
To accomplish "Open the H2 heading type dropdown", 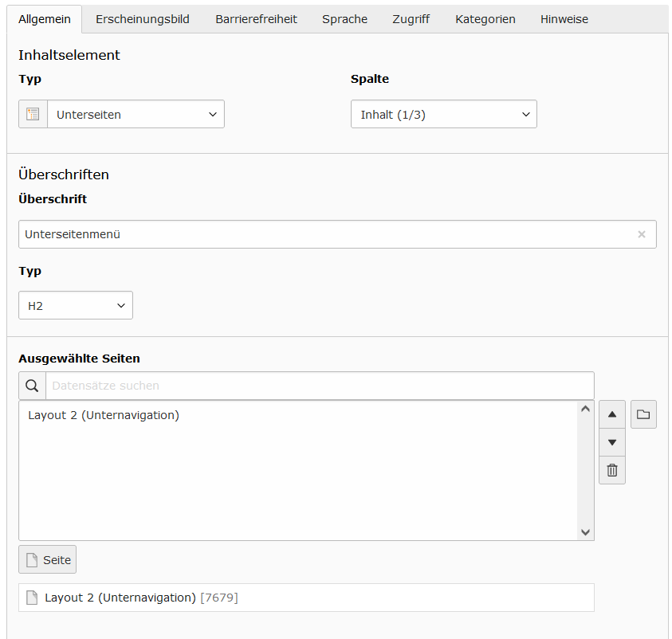I will point(76,305).
